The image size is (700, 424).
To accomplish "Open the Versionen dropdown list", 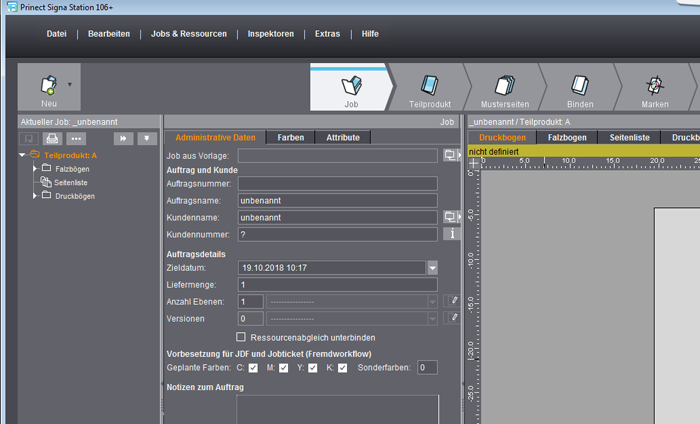I will (432, 319).
